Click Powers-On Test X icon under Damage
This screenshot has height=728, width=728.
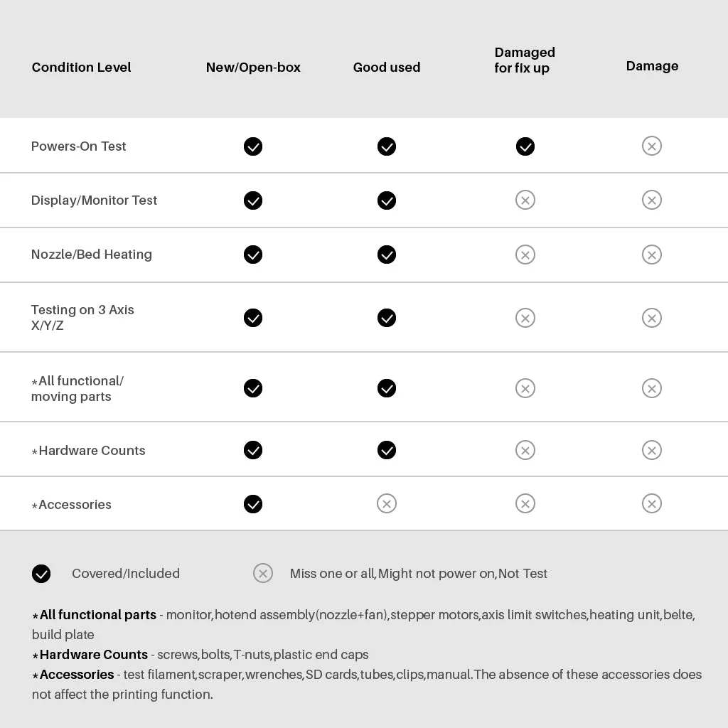pyautogui.click(x=651, y=146)
